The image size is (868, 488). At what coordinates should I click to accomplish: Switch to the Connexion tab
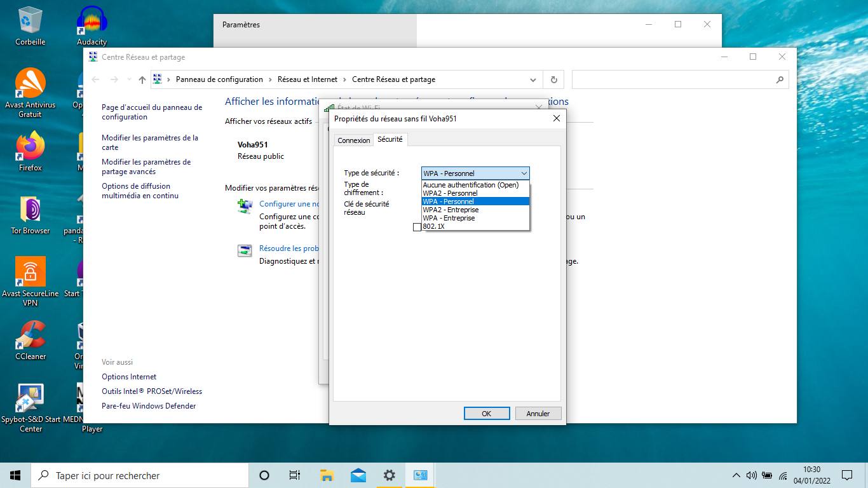[354, 140]
